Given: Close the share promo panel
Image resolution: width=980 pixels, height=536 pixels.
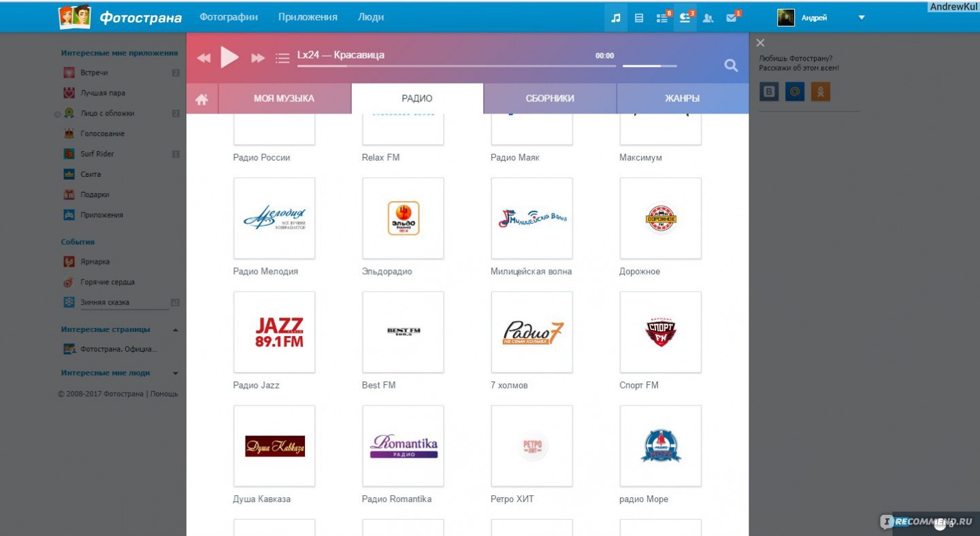Looking at the screenshot, I should tap(760, 43).
